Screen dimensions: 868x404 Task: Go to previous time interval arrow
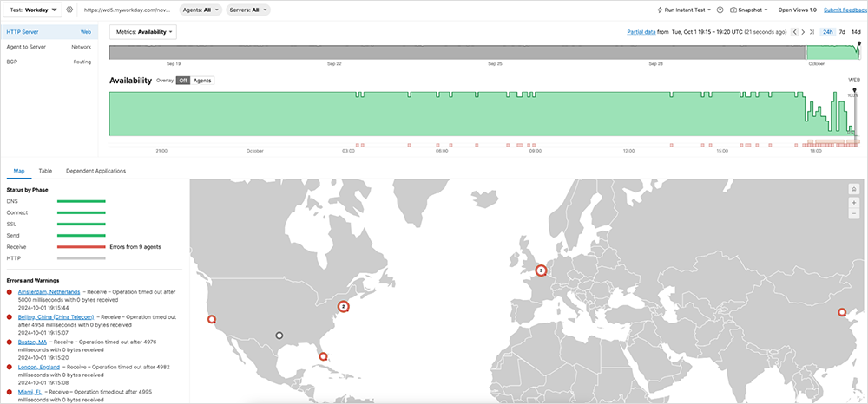[793, 32]
